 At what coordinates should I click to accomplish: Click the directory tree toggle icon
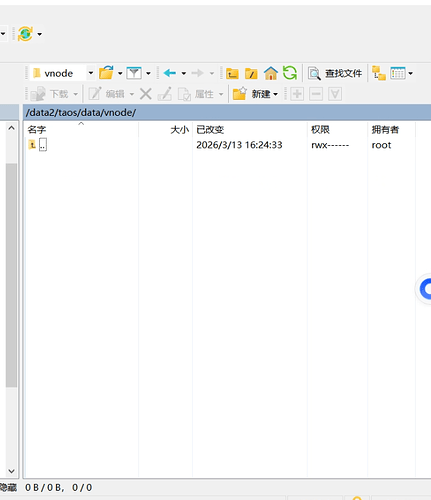[x=379, y=73]
